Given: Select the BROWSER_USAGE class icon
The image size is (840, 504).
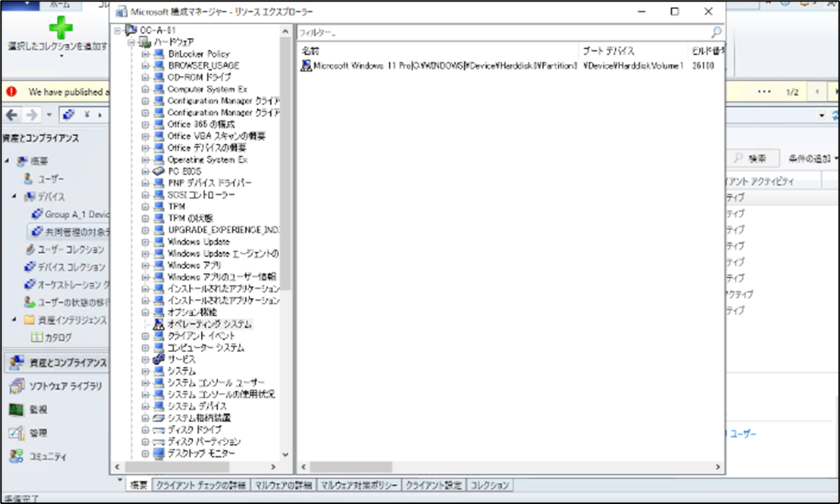Looking at the screenshot, I should pyautogui.click(x=158, y=65).
